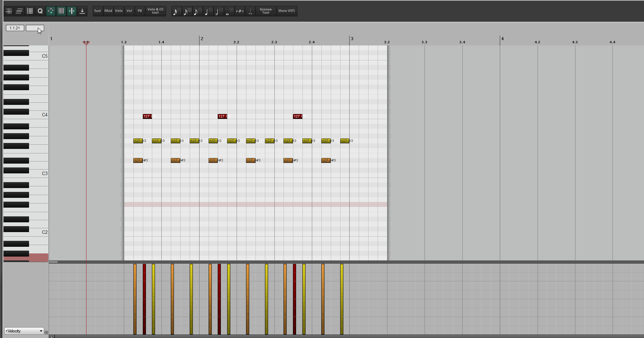The width and height of the screenshot is (644, 338).
Task: Select the first orange D#3 note
Action: pyautogui.click(x=138, y=160)
